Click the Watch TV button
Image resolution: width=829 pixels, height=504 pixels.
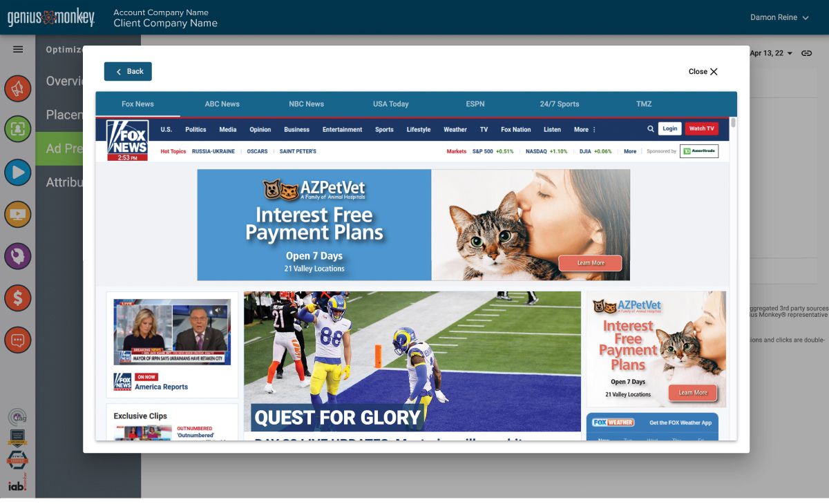[x=701, y=128]
